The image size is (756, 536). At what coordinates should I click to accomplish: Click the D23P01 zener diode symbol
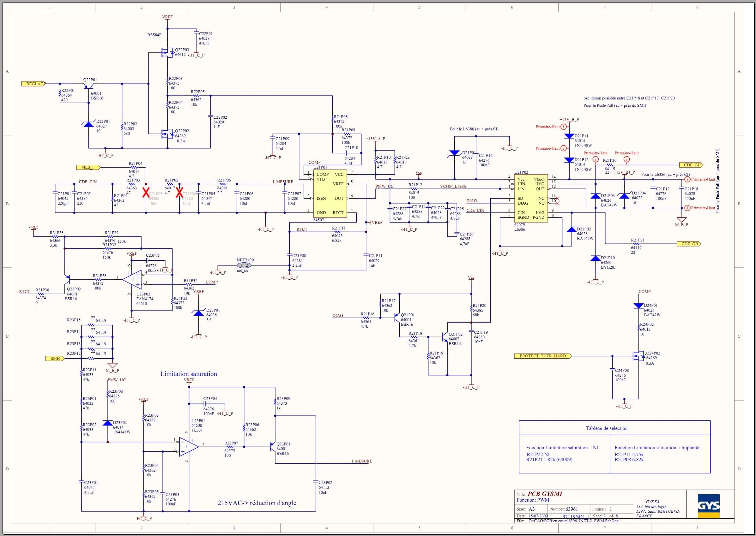click(198, 313)
